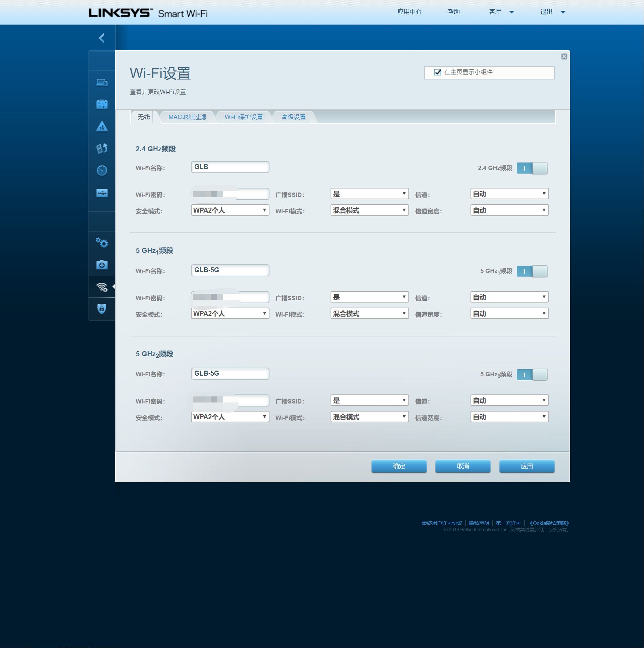
Task: Switch to the MAC地址过滤 tab
Action: [x=187, y=117]
